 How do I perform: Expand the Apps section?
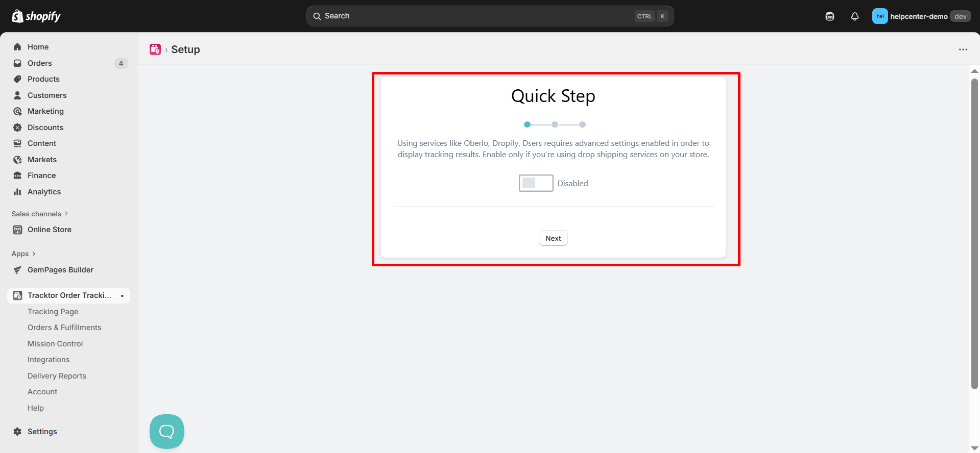(23, 254)
